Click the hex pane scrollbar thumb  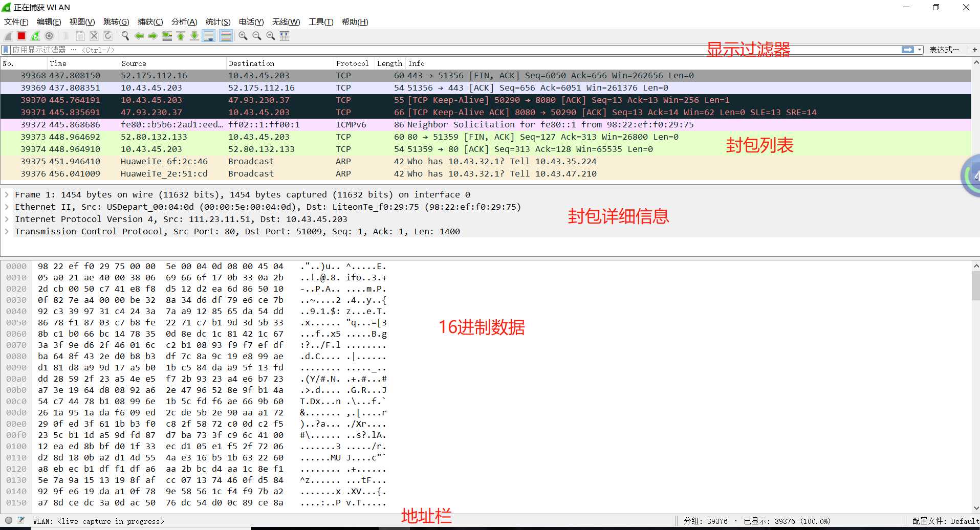click(975, 285)
